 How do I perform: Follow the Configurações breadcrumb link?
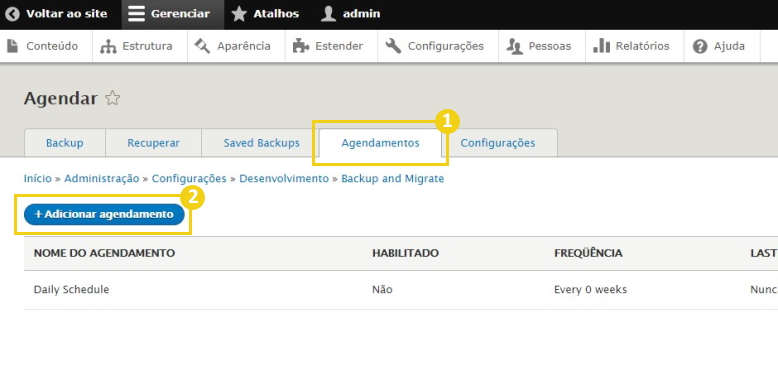(189, 179)
